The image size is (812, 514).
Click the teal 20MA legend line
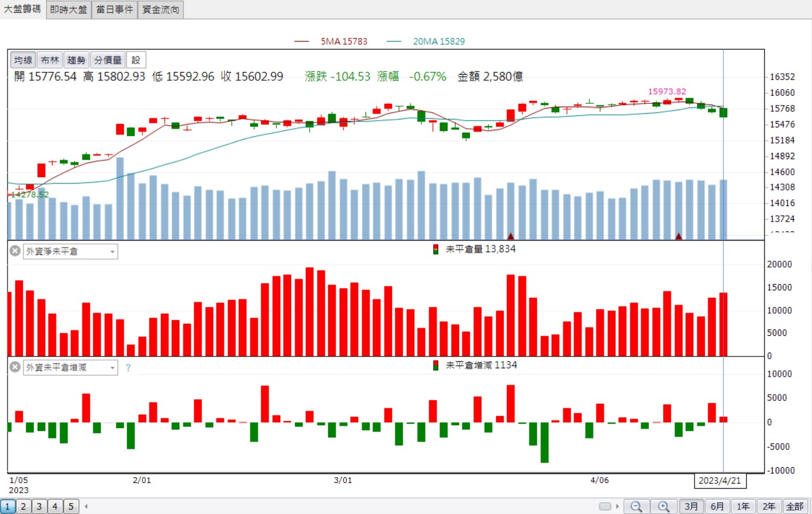point(394,42)
